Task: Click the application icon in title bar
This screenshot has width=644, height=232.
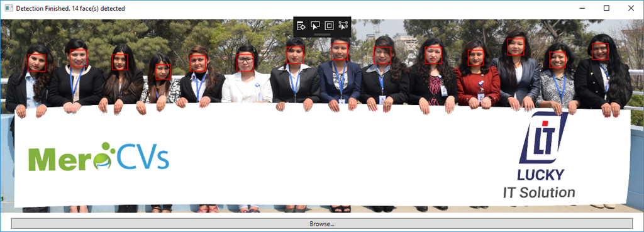Action: 8,8
